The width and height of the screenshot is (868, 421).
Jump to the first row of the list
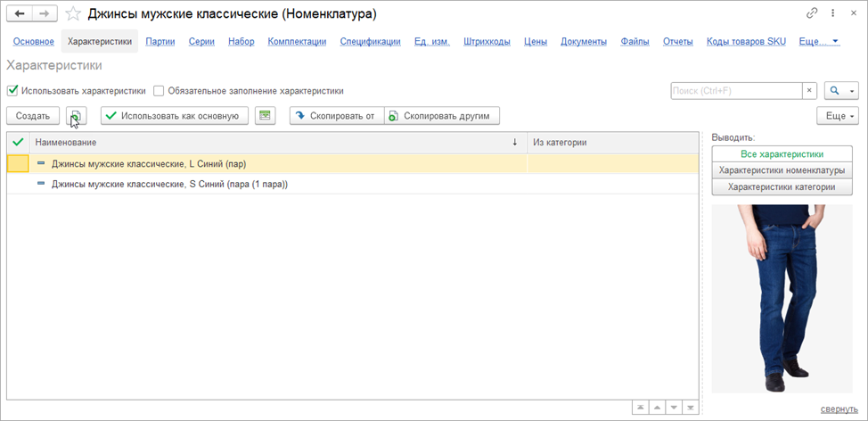pyautogui.click(x=640, y=407)
